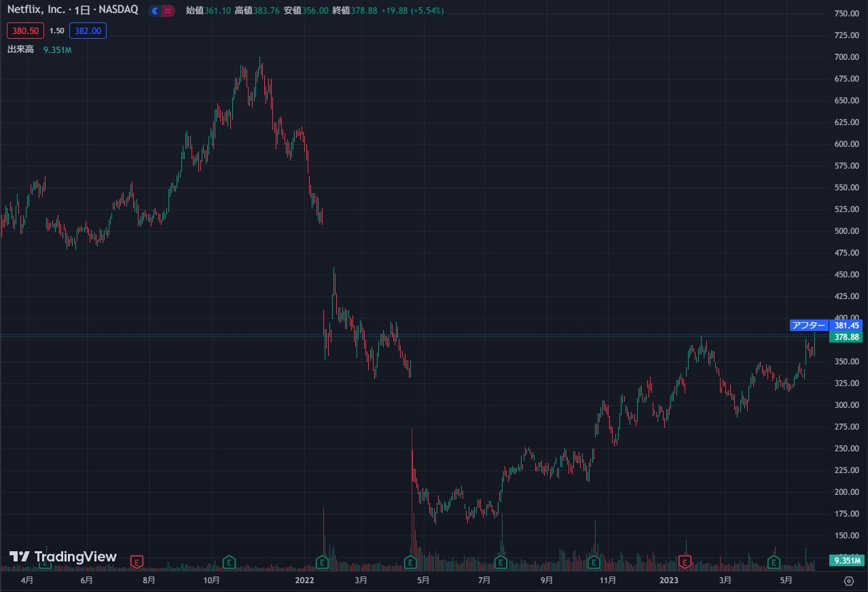Click the 700.00 price axis label
Image resolution: width=868 pixels, height=592 pixels.
click(846, 57)
